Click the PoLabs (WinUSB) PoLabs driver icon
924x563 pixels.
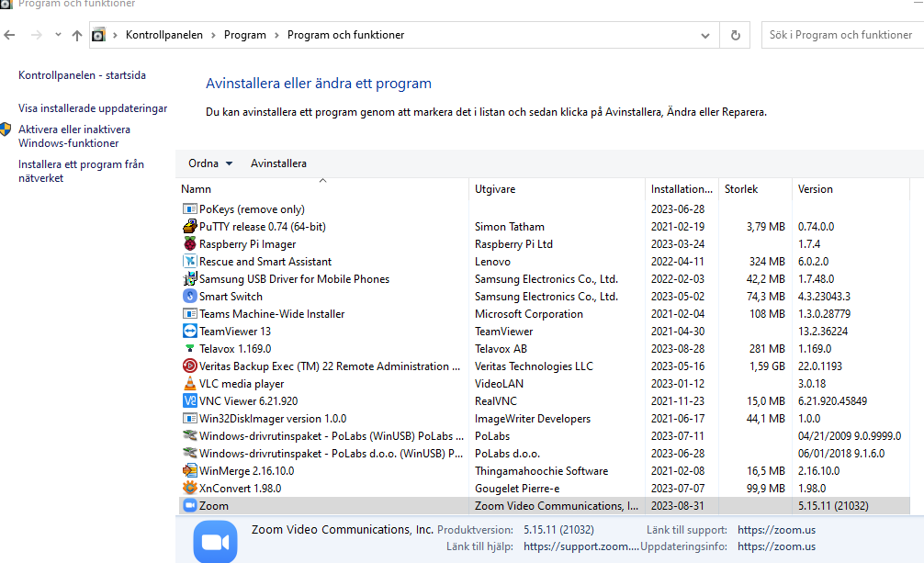pyautogui.click(x=189, y=436)
